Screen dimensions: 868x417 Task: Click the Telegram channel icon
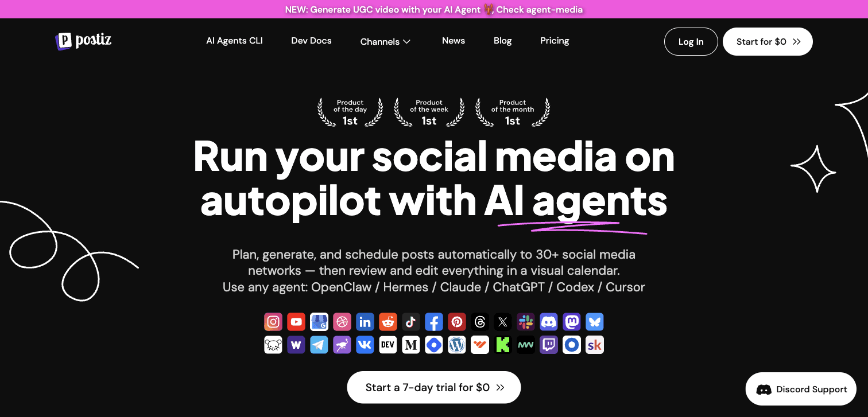[319, 345]
